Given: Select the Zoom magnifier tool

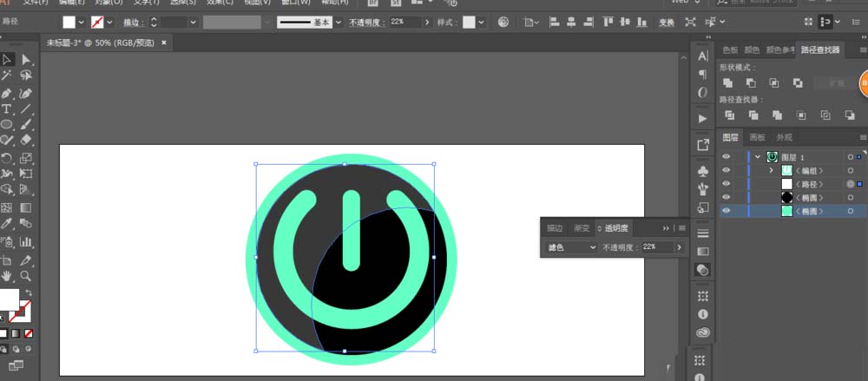Looking at the screenshot, I should [25, 275].
